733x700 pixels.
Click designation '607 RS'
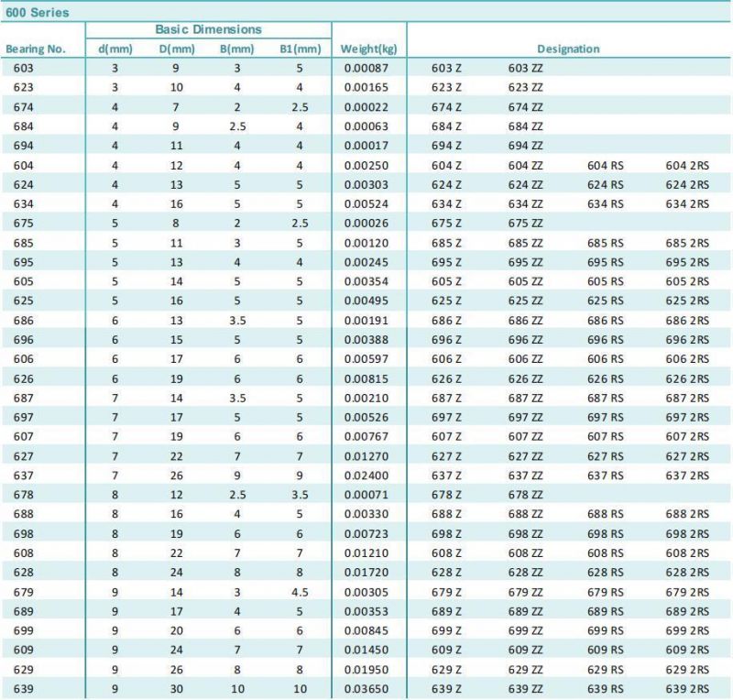(606, 437)
